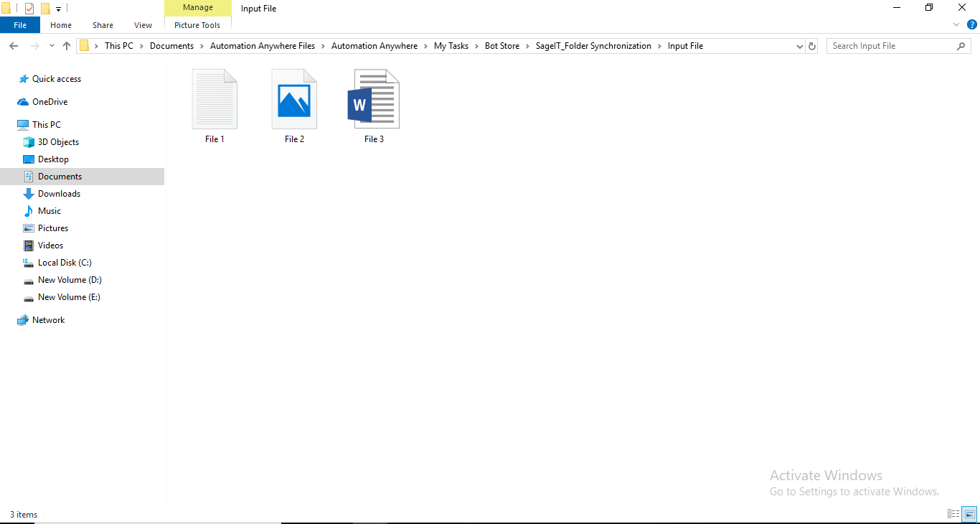Go to SageIT_Folder Synchronization breadcrumb

[593, 46]
